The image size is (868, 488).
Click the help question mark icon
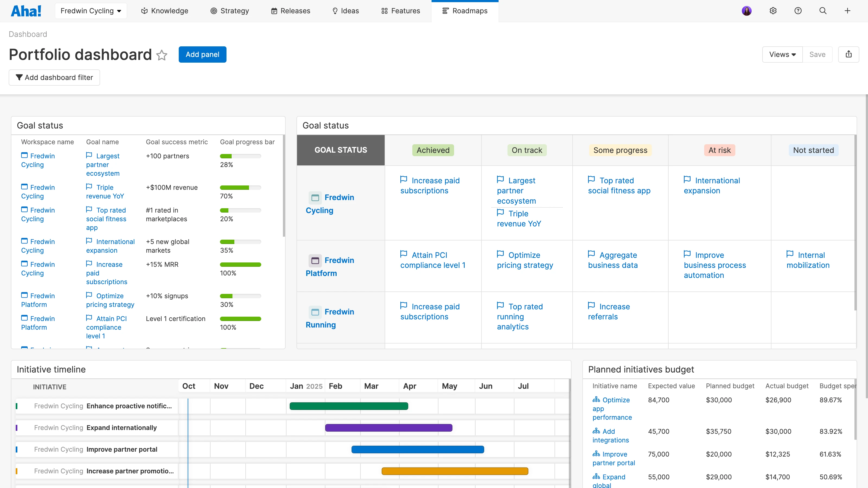click(798, 11)
